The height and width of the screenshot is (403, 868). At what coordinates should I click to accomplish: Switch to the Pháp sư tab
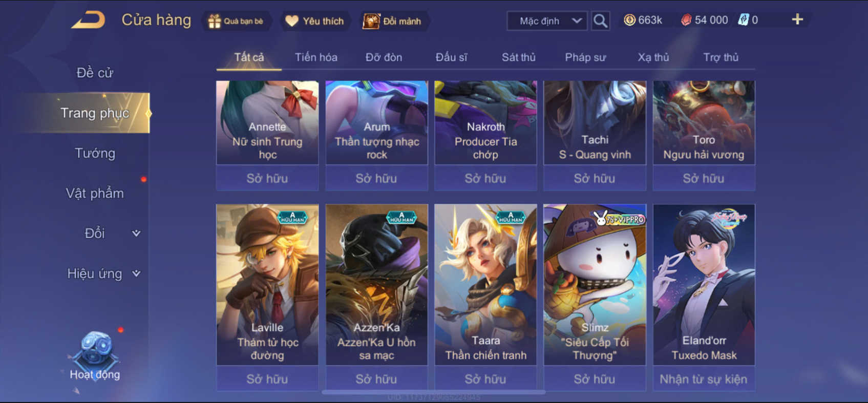pyautogui.click(x=585, y=57)
